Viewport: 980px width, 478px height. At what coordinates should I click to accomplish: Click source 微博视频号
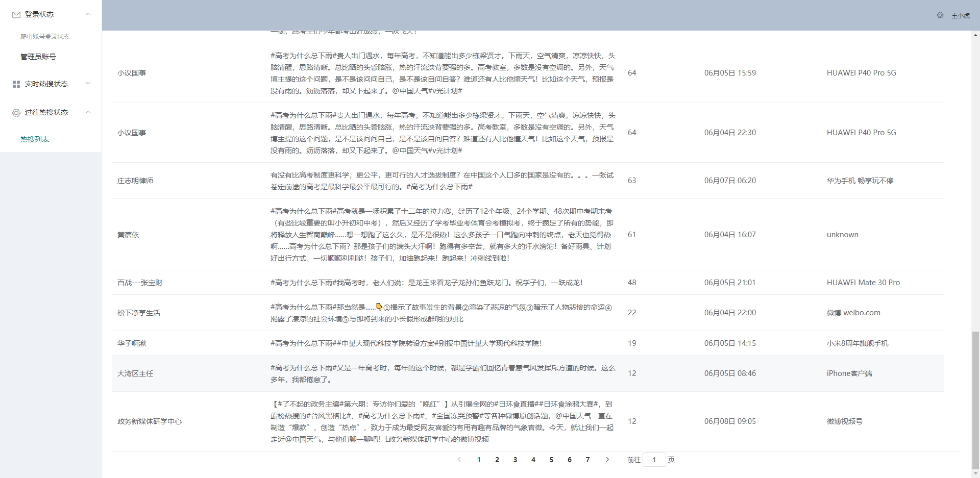click(x=845, y=421)
